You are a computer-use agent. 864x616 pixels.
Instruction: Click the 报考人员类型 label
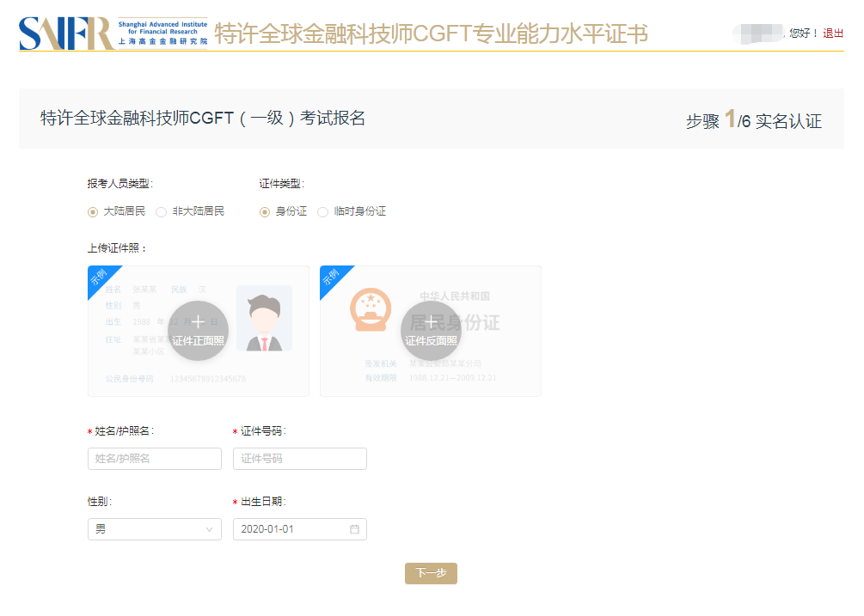[120, 184]
